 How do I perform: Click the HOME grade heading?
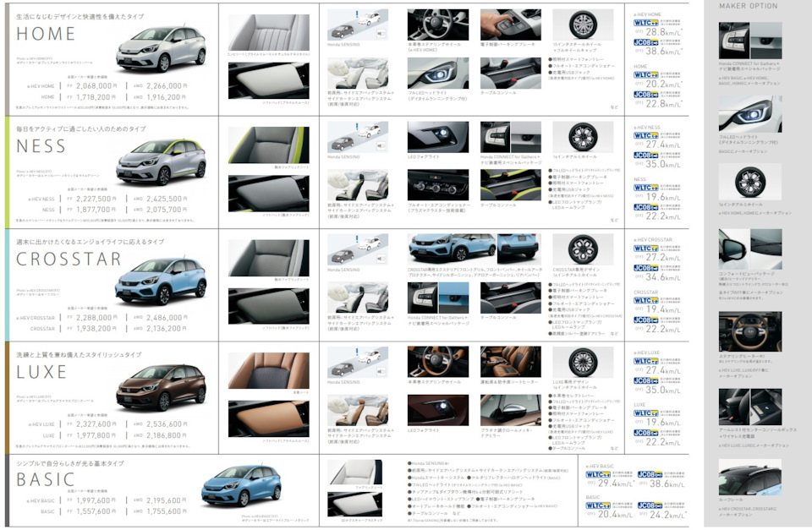46,34
